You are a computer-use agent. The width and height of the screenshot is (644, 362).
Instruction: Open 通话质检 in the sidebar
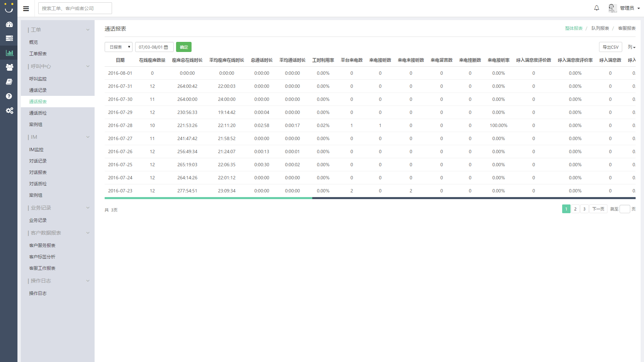tap(38, 113)
